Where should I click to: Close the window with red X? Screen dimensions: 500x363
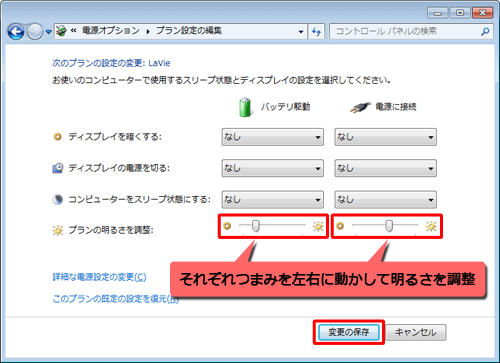[482, 13]
